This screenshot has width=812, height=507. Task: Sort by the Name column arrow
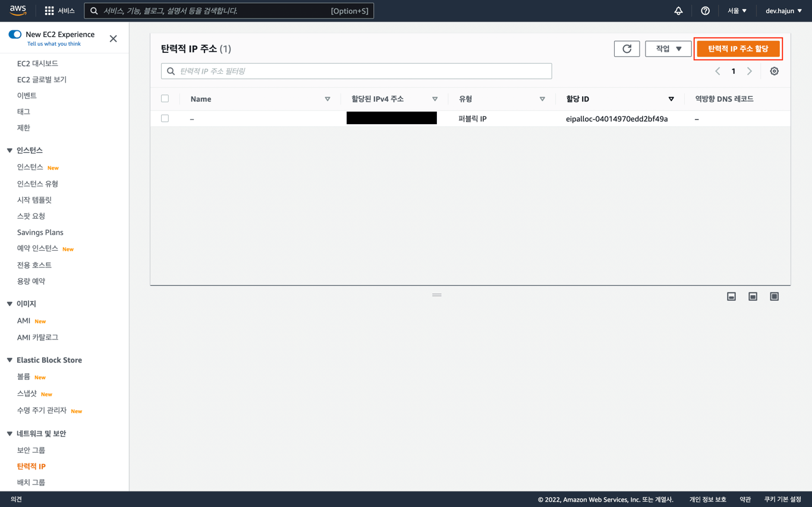coord(328,99)
